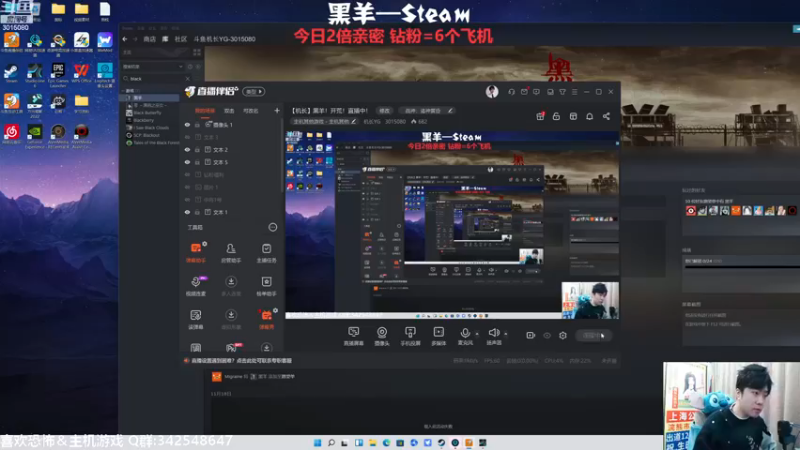Toggle visibility of 文本 2 source
This screenshot has width=800, height=450.
point(187,150)
